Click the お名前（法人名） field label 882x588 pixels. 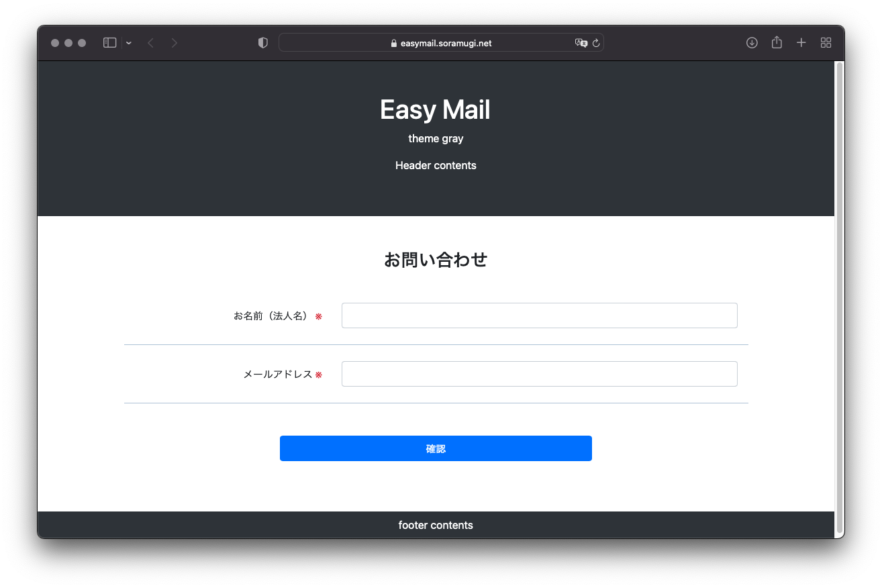coord(273,316)
